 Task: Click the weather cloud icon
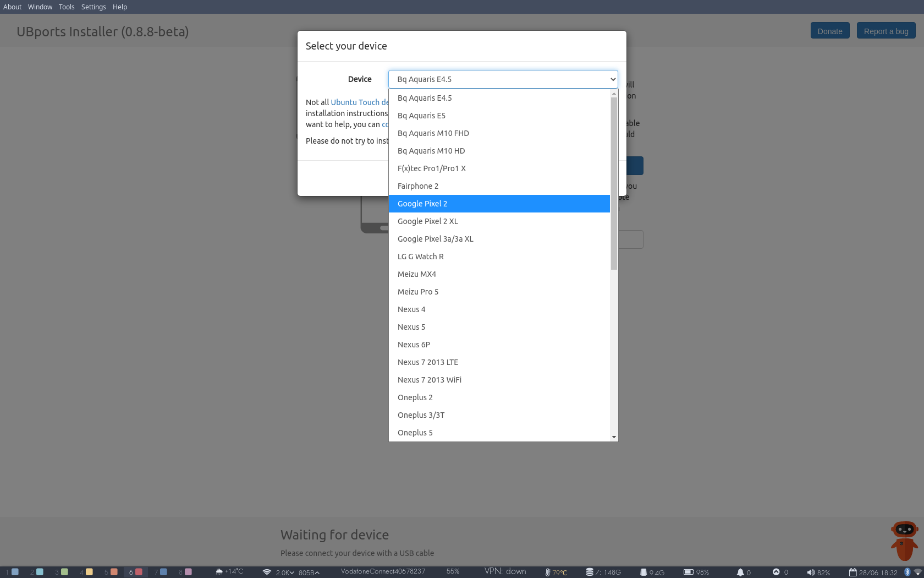(219, 572)
